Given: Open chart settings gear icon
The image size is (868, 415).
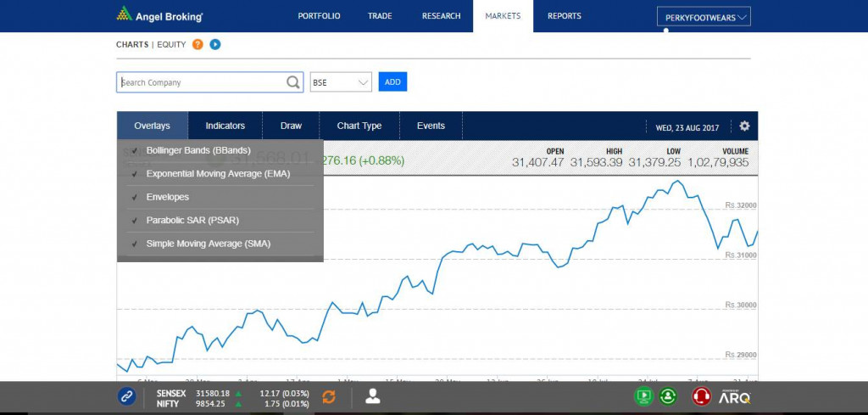Looking at the screenshot, I should coord(744,126).
